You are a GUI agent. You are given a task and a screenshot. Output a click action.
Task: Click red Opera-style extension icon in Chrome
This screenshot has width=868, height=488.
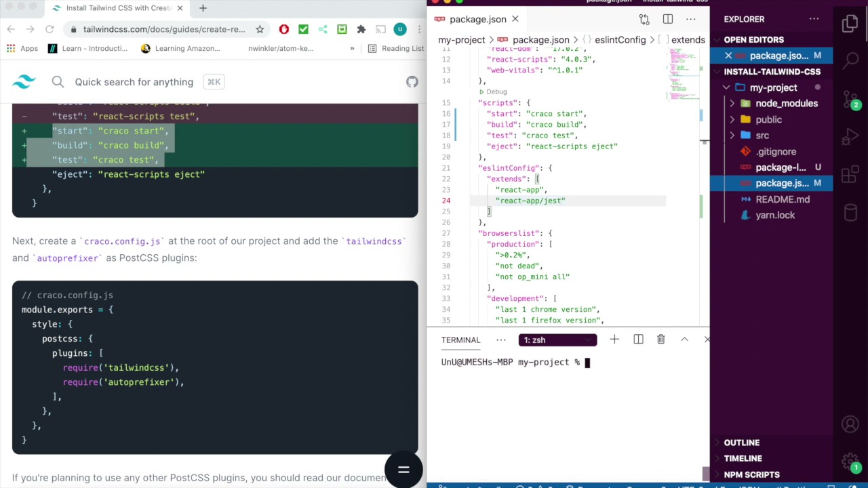pyautogui.click(x=284, y=29)
